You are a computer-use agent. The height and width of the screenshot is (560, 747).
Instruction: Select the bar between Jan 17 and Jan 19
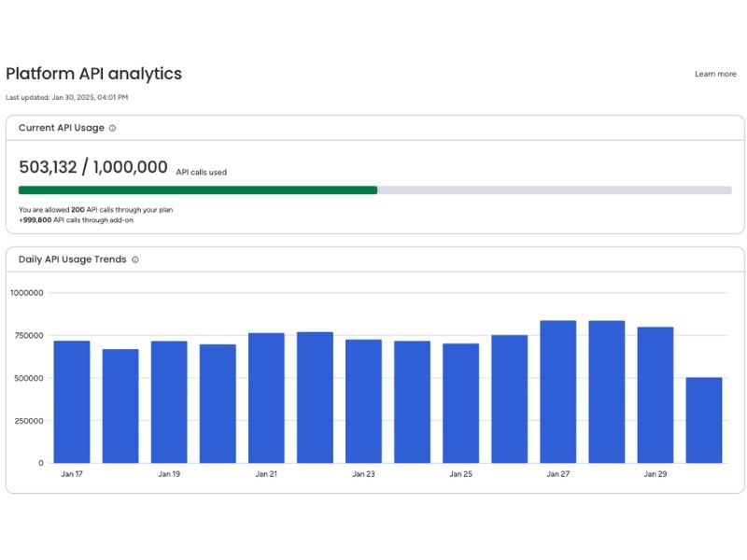point(120,406)
